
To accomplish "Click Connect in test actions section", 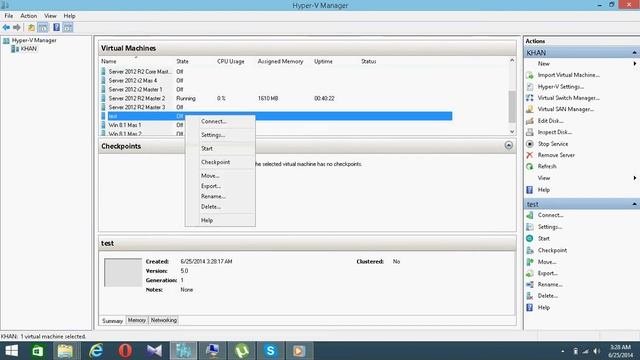I will [550, 215].
